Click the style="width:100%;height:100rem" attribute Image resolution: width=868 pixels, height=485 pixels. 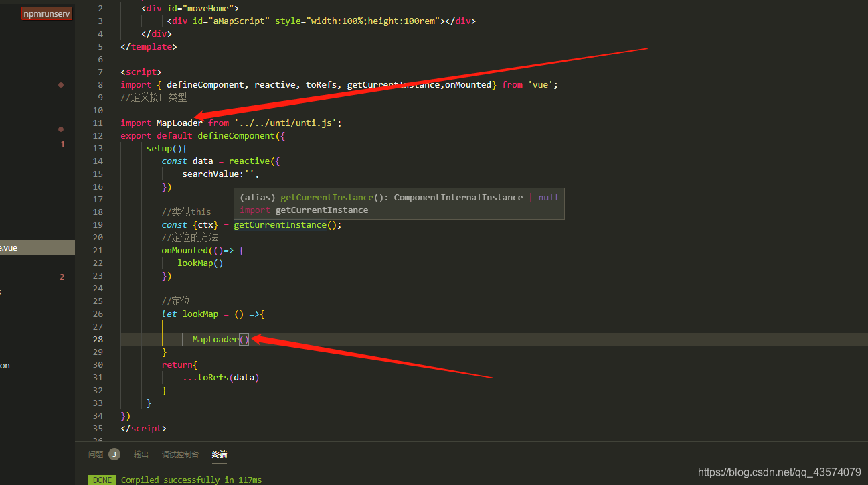point(357,21)
